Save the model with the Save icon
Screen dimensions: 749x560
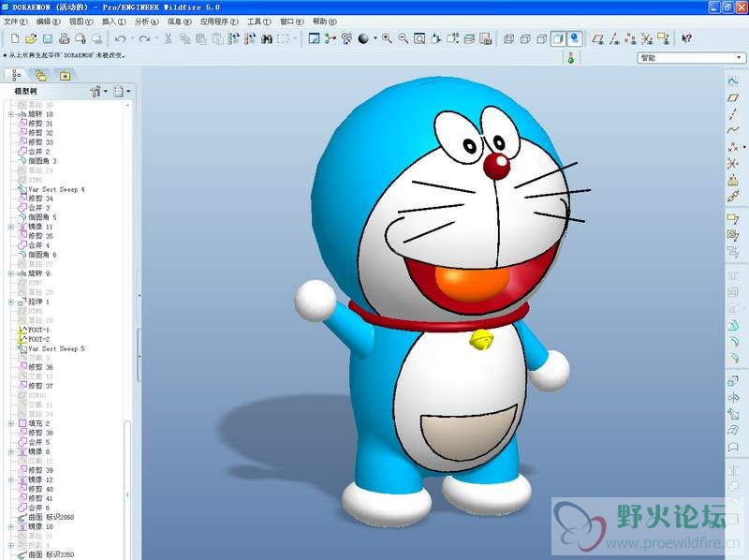pos(48,38)
